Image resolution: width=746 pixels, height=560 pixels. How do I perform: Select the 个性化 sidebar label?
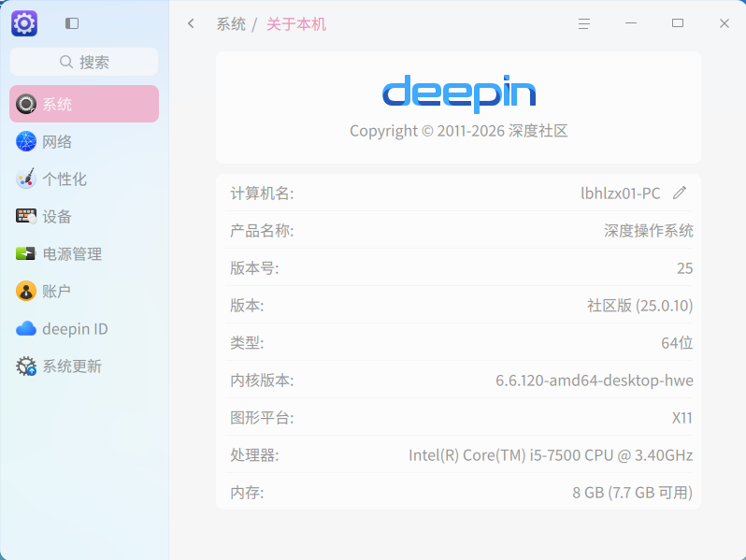pos(65,179)
